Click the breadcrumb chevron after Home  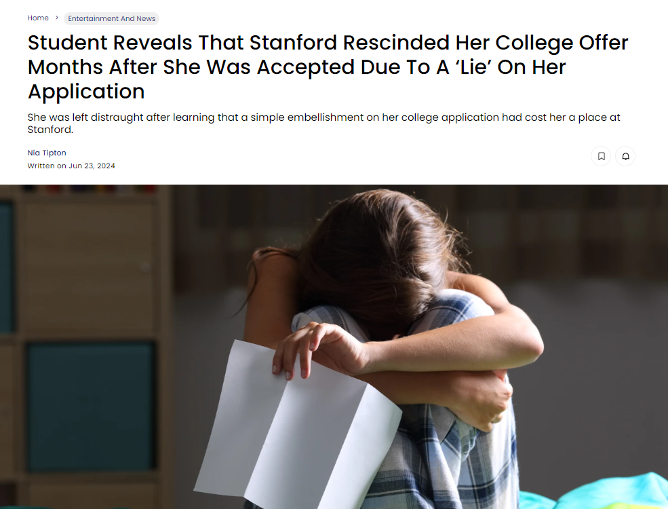point(57,18)
